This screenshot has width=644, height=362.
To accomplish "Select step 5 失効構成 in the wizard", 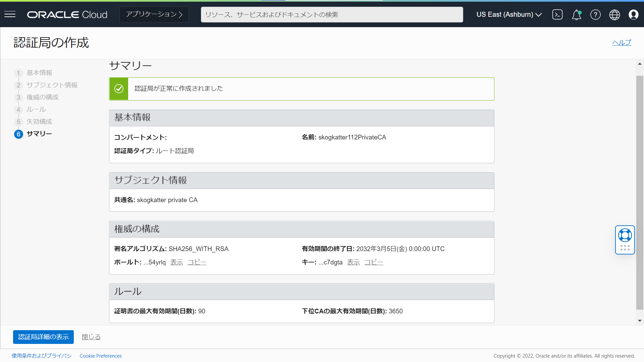I will click(39, 121).
